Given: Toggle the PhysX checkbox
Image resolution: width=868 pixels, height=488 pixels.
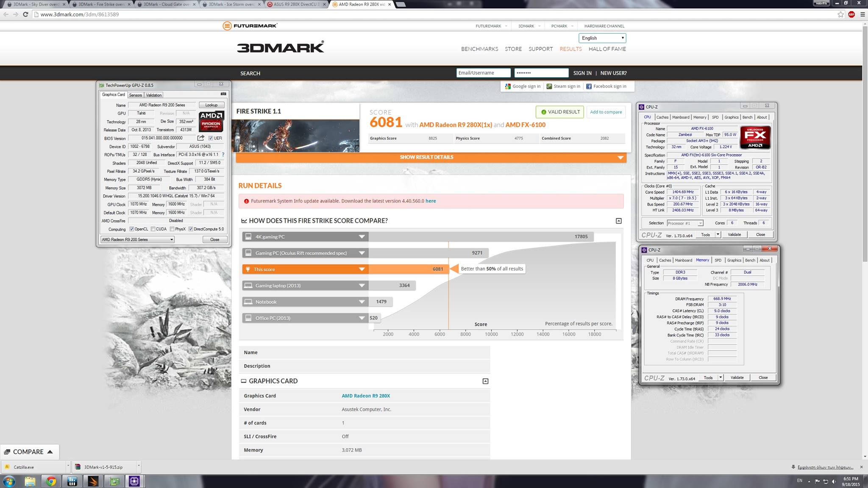Looking at the screenshot, I should coord(172,229).
